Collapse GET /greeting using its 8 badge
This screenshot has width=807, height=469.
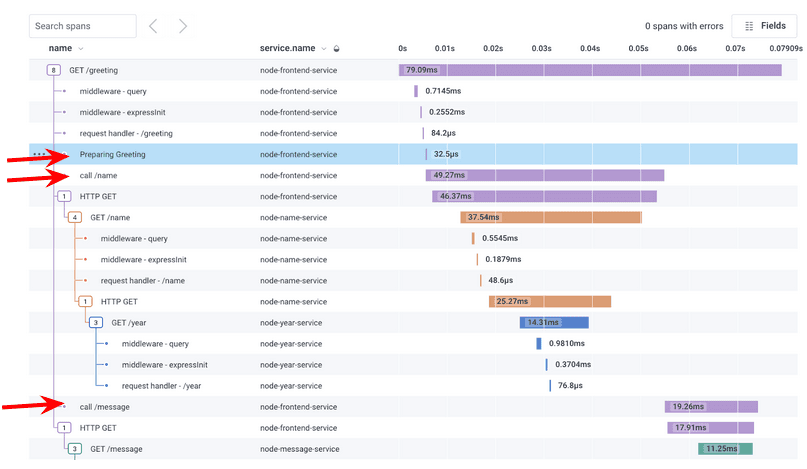point(54,71)
